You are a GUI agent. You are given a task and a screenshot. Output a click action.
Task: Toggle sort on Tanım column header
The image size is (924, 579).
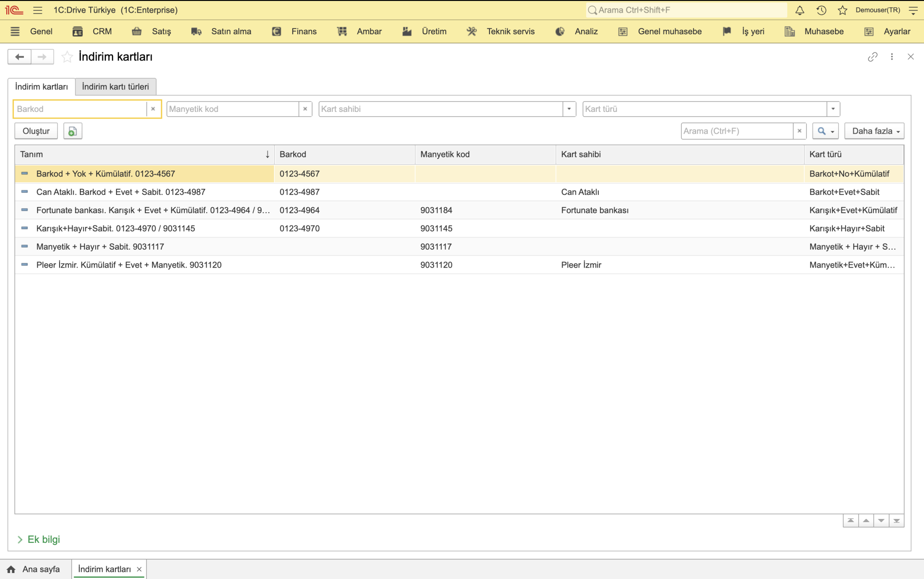pos(144,154)
